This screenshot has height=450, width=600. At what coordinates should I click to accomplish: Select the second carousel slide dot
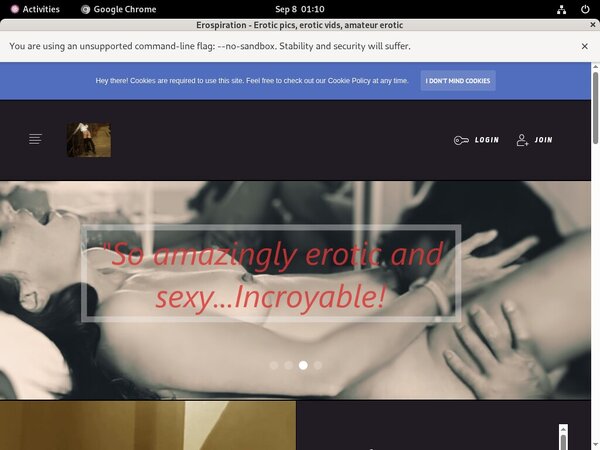click(289, 365)
